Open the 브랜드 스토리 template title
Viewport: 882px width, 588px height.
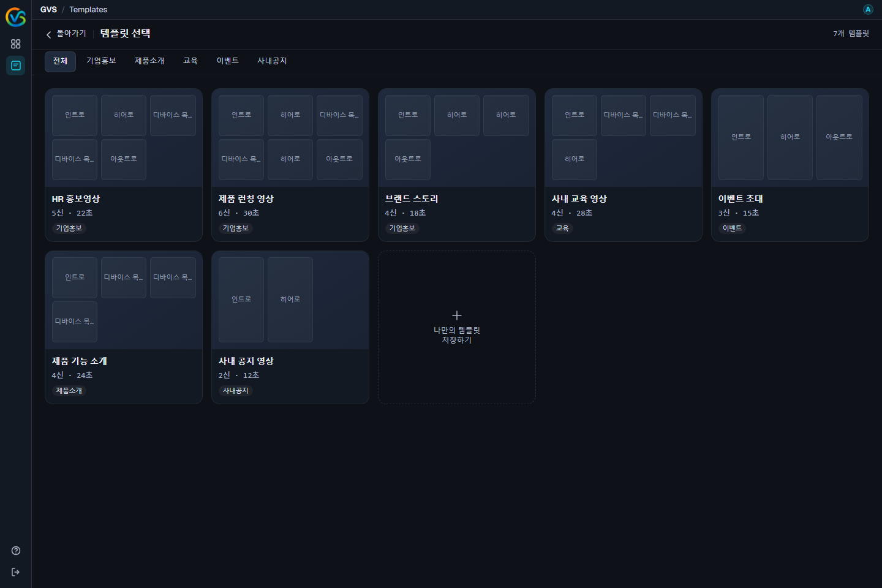click(x=412, y=199)
